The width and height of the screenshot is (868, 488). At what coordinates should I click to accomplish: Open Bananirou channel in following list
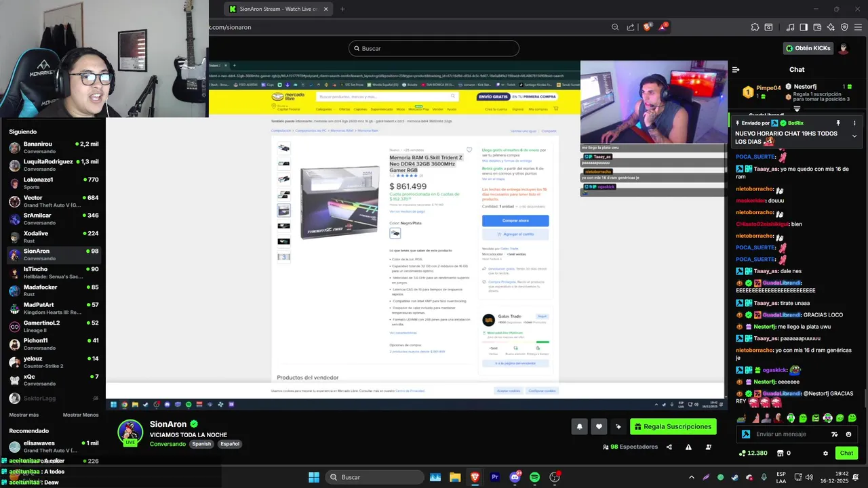pyautogui.click(x=54, y=148)
